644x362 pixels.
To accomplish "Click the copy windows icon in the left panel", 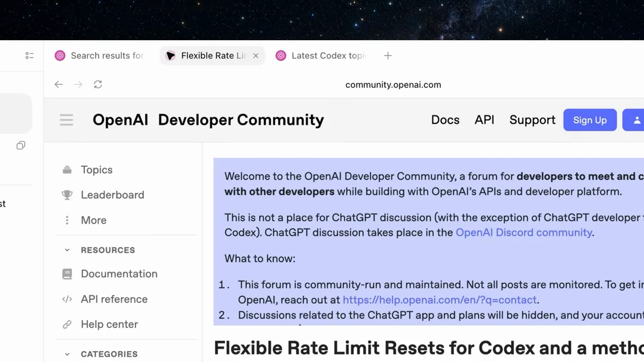I will 21,145.
